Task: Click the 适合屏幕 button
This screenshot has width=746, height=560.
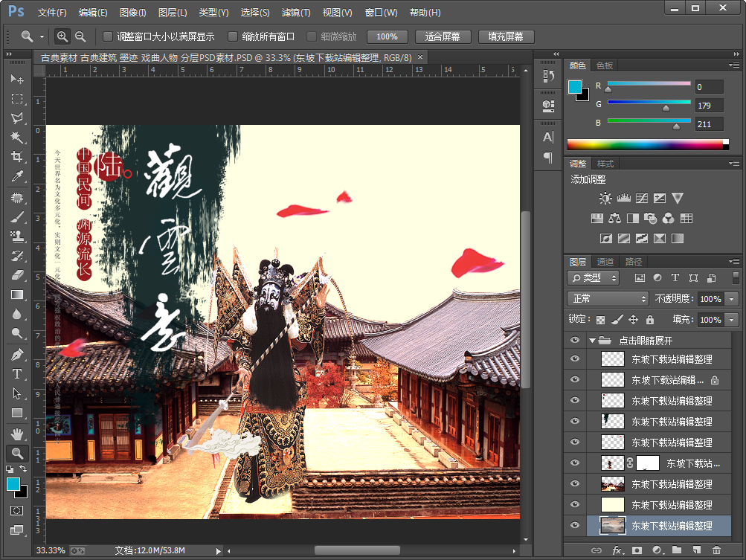Action: click(443, 36)
